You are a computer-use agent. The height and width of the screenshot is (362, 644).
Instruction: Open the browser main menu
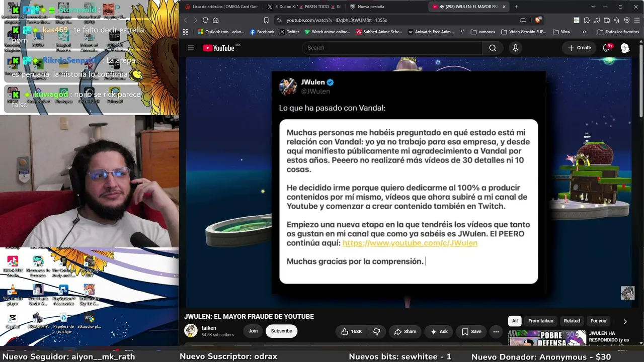636,20
